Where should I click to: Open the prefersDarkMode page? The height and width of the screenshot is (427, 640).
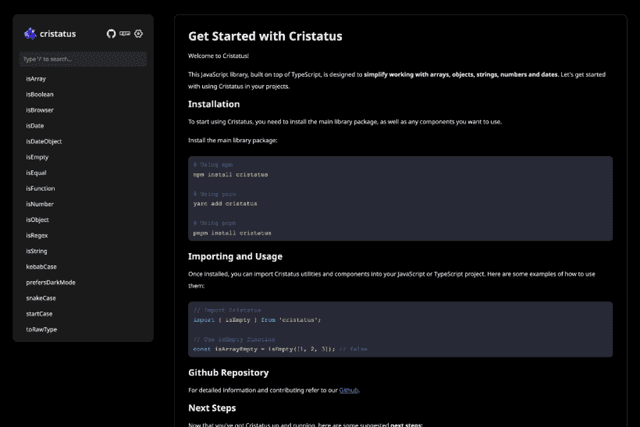point(51,282)
